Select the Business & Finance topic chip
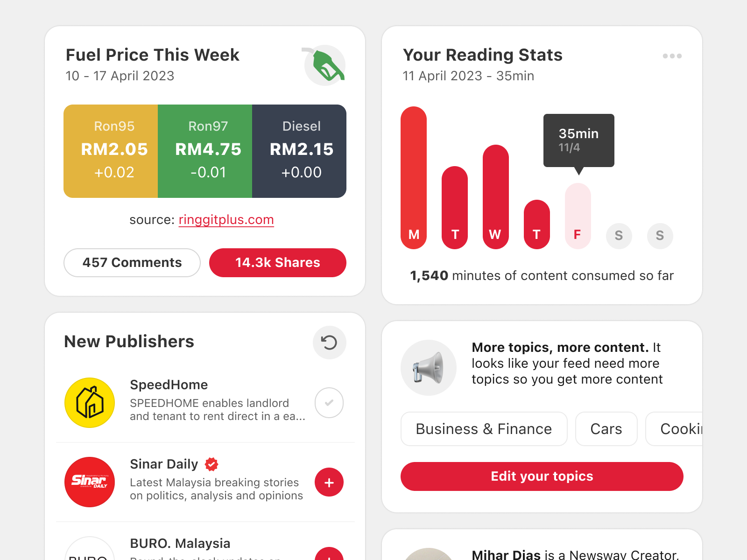This screenshot has width=747, height=560. point(484,429)
